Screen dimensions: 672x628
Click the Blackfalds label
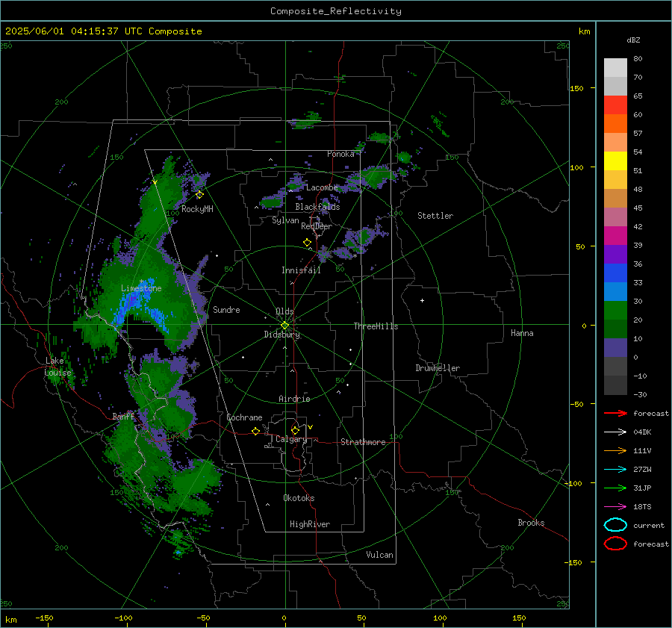317,207
